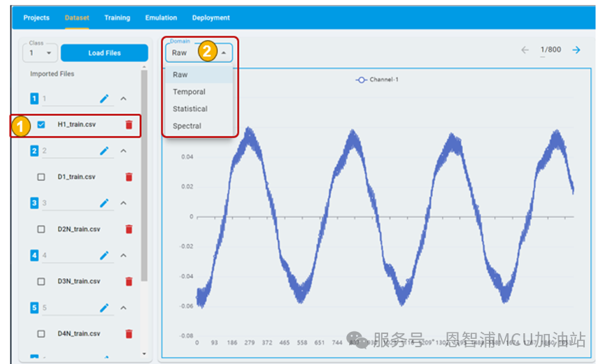Click the blue class 5 badge
The image size is (605, 364).
pos(34,307)
